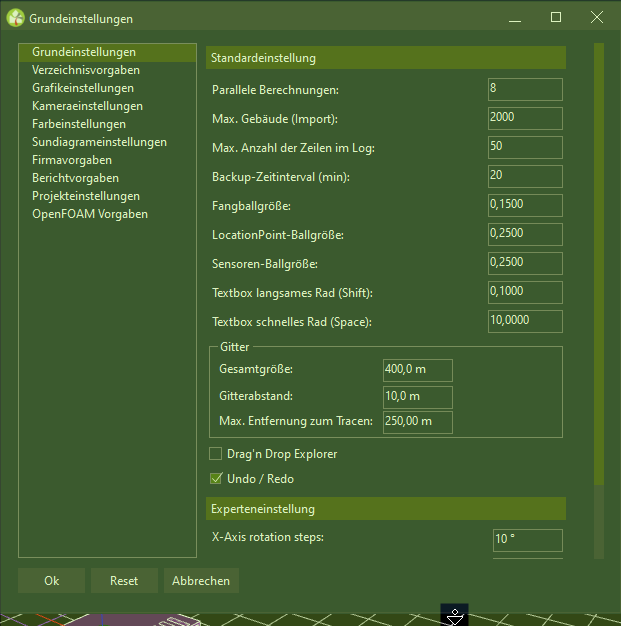
Task: Open Firmavorgaben settings
Action: click(107, 160)
